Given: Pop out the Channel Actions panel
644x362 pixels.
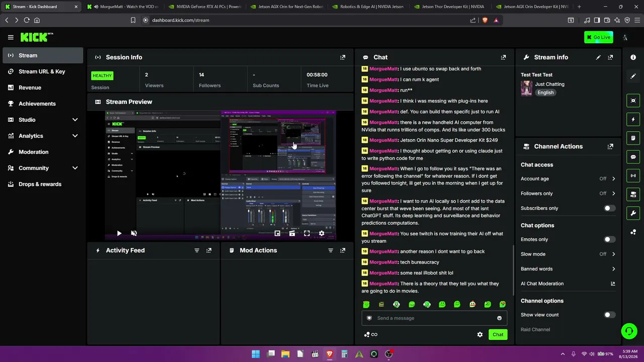Looking at the screenshot, I should (610, 146).
